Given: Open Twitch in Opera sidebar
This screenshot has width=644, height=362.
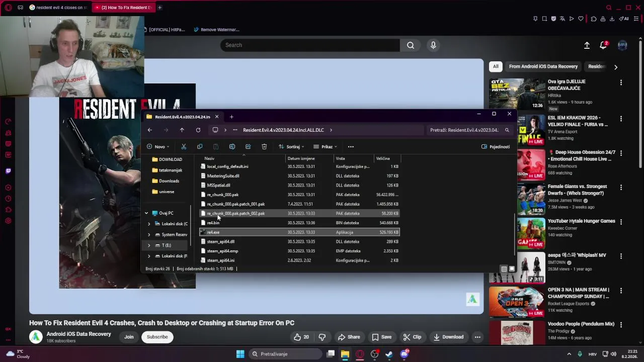Looking at the screenshot, I should pos(8,171).
